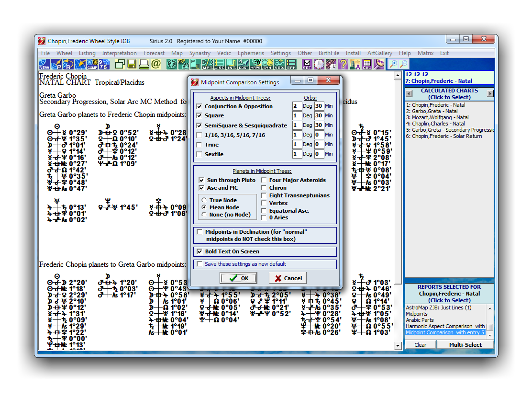The width and height of the screenshot is (532, 410).
Task: Click the Multi-Select button
Action: 465,345
